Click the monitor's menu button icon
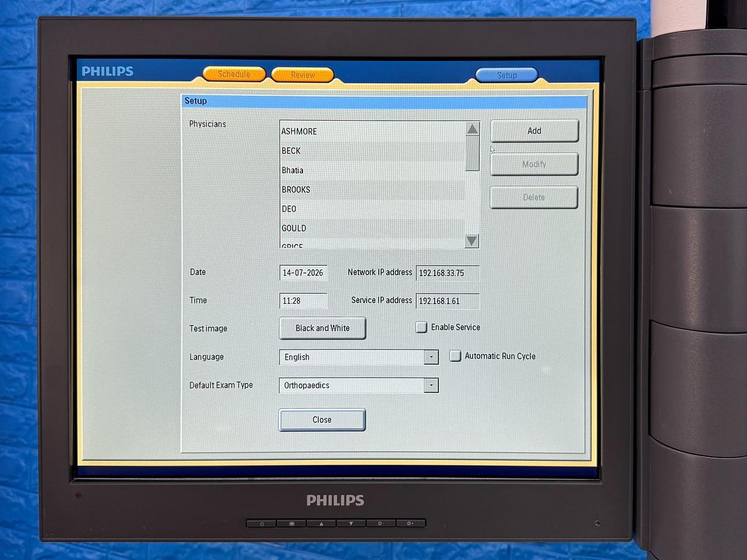747x560 pixels. coord(291,523)
